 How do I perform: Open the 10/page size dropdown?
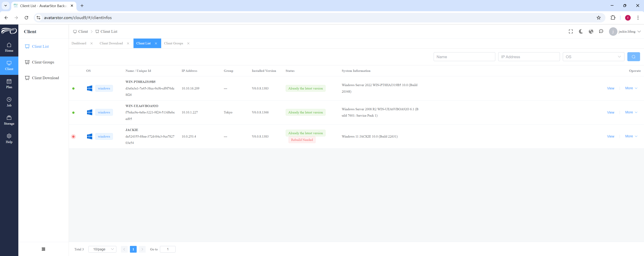(x=103, y=249)
